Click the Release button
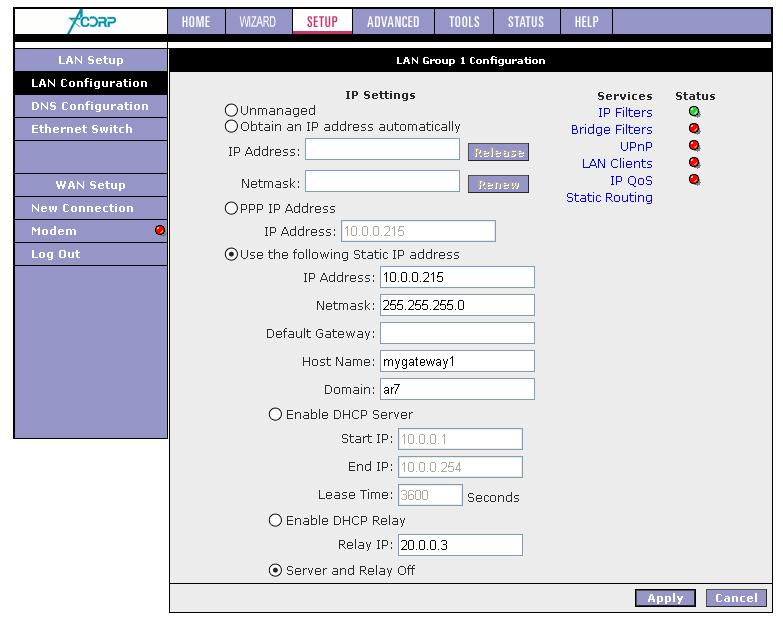 498,152
